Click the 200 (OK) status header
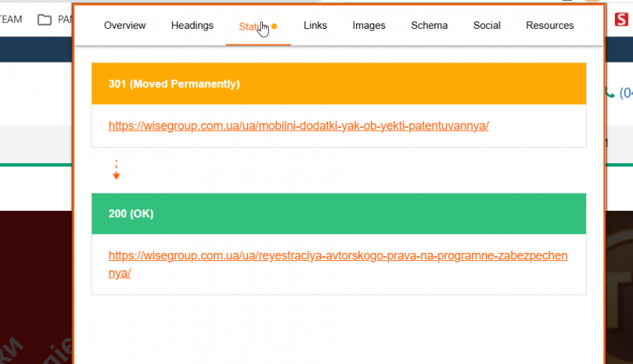Viewport: 633px width, 364px height. (x=339, y=213)
